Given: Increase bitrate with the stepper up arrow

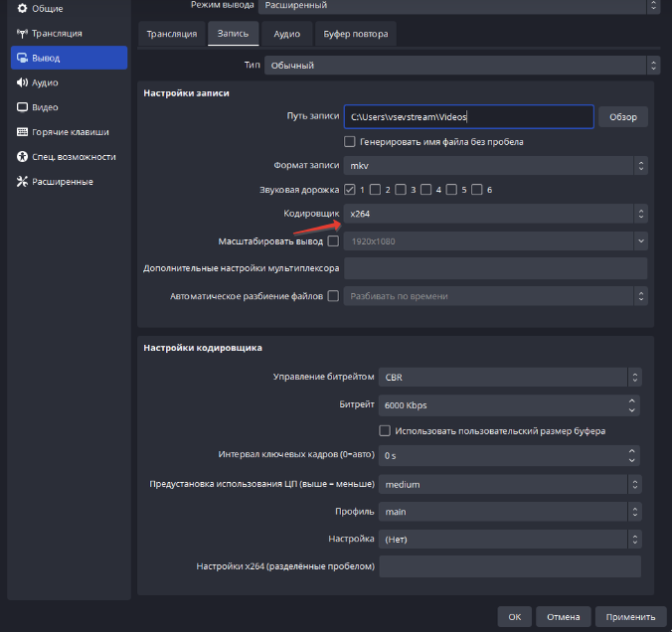Looking at the screenshot, I should pyautogui.click(x=631, y=400).
